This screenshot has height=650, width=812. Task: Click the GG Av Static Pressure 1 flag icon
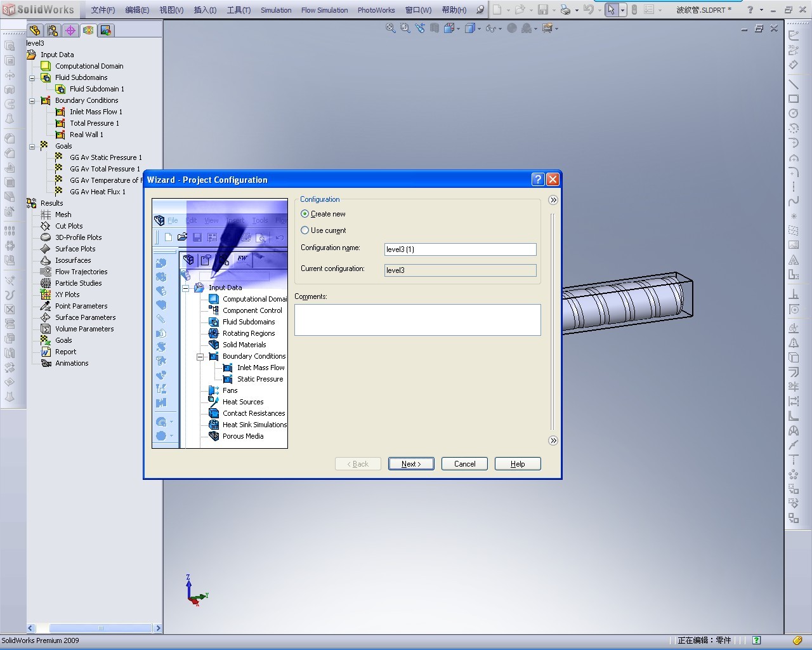(x=59, y=157)
